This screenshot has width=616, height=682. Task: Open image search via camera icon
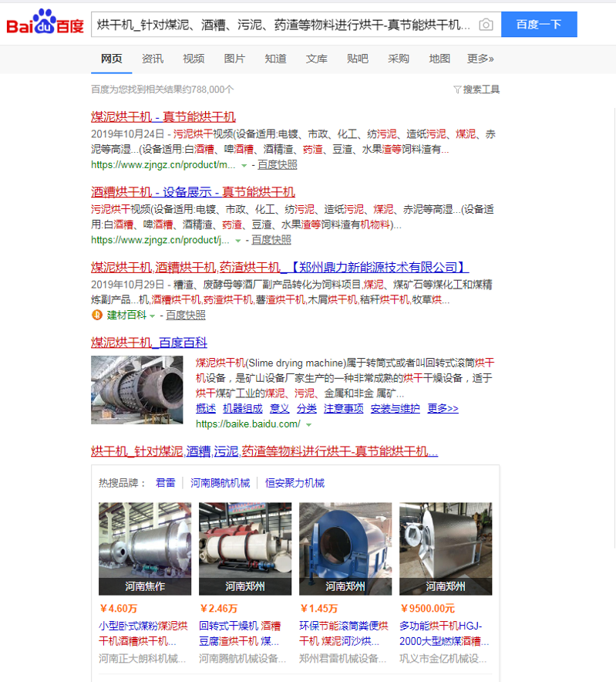(486, 25)
